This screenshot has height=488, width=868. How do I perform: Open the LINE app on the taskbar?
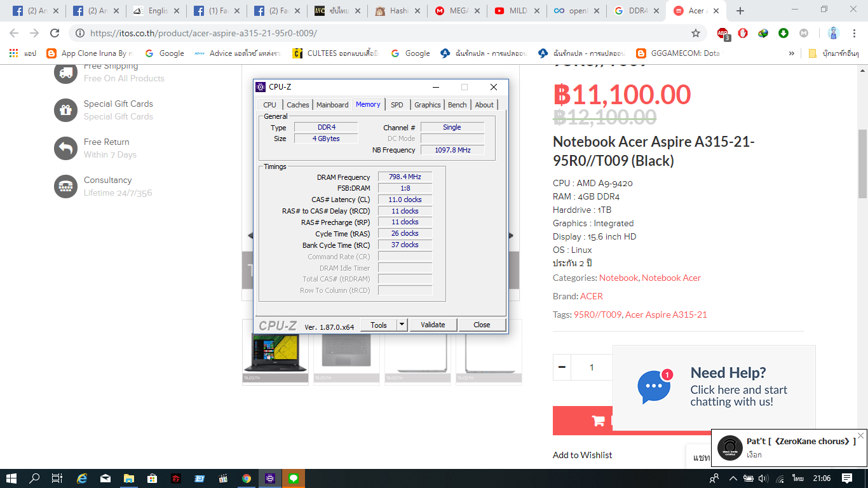[294, 478]
